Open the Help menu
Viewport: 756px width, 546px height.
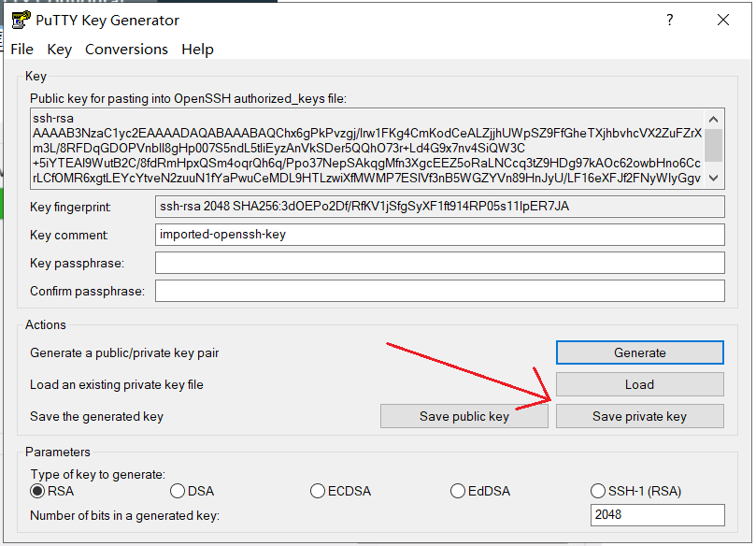click(197, 50)
